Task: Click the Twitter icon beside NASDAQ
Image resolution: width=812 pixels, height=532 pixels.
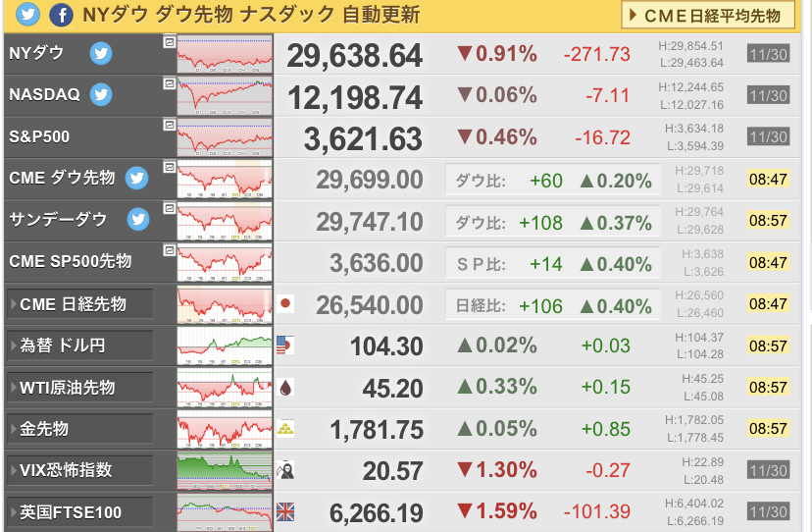Action: tap(101, 95)
